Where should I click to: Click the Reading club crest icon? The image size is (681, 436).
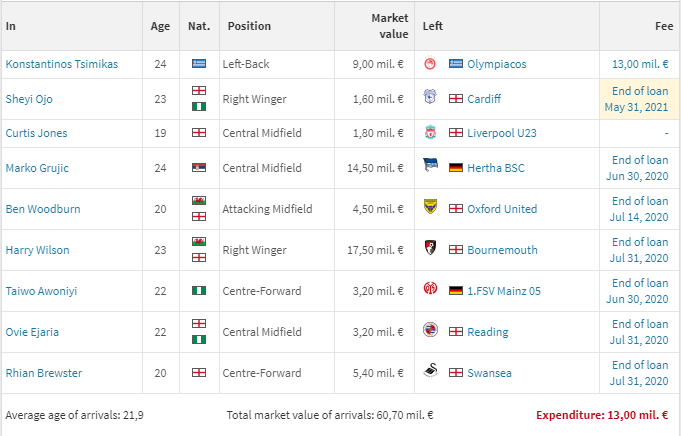(x=430, y=332)
